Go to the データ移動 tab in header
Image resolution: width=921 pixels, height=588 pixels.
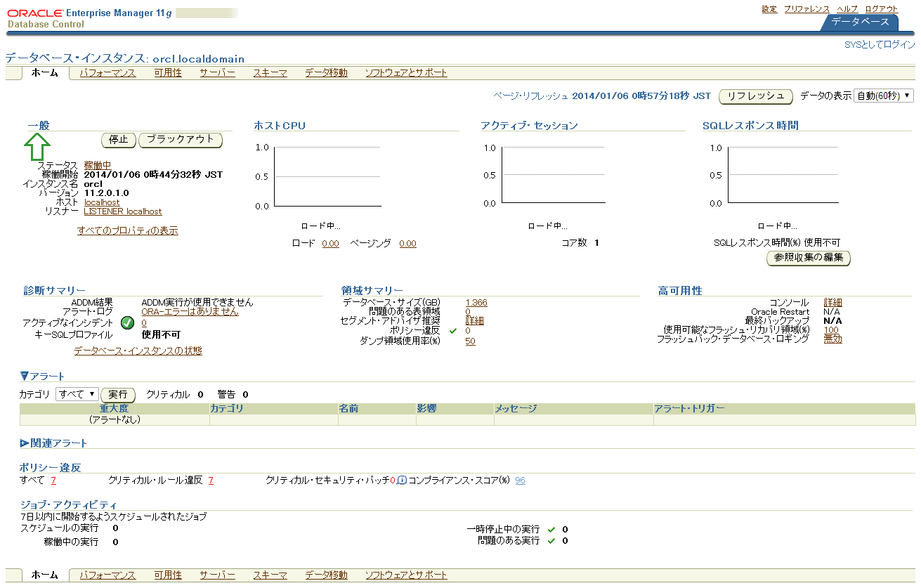[x=326, y=73]
